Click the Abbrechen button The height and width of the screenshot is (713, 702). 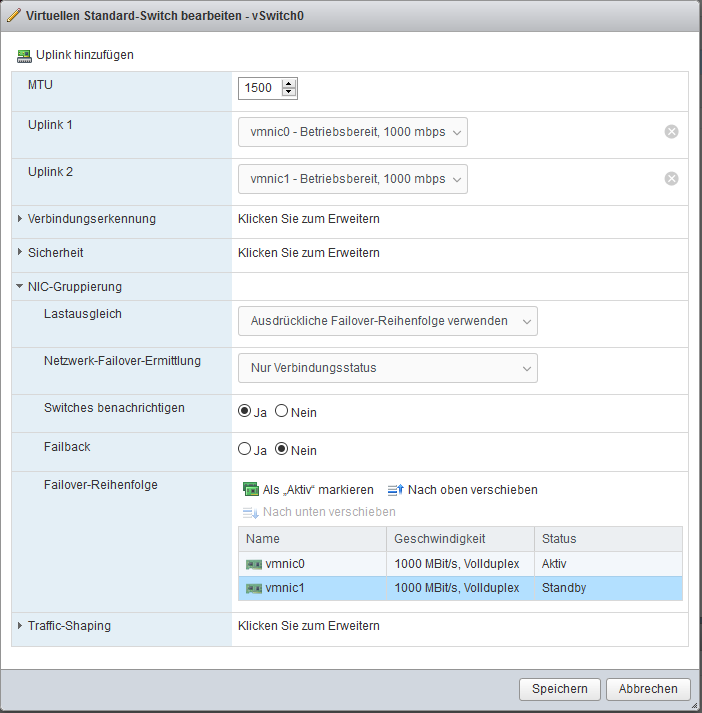(x=648, y=689)
